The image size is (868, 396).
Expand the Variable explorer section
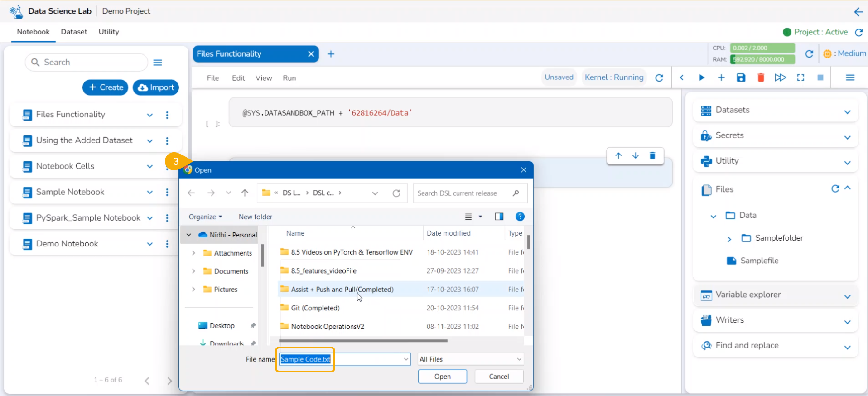pyautogui.click(x=847, y=296)
